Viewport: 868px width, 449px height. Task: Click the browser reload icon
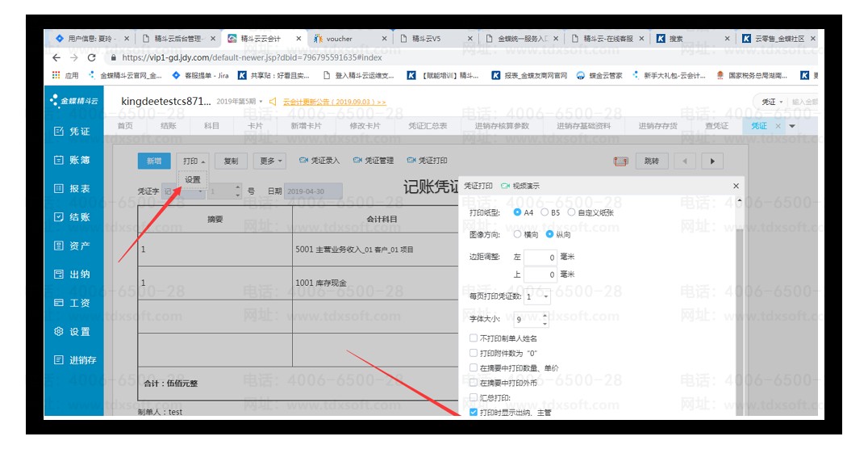click(x=92, y=58)
